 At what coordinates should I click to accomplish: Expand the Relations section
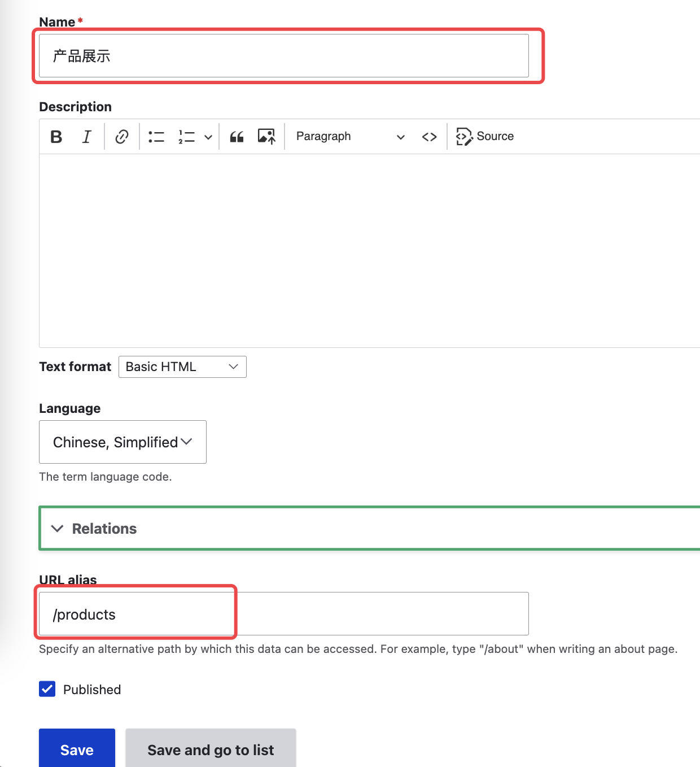tap(104, 529)
